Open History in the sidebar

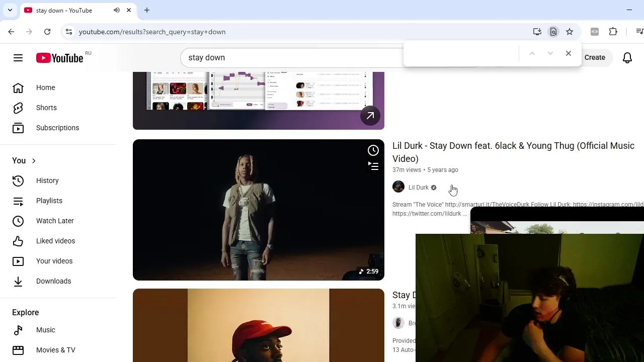tap(47, 180)
